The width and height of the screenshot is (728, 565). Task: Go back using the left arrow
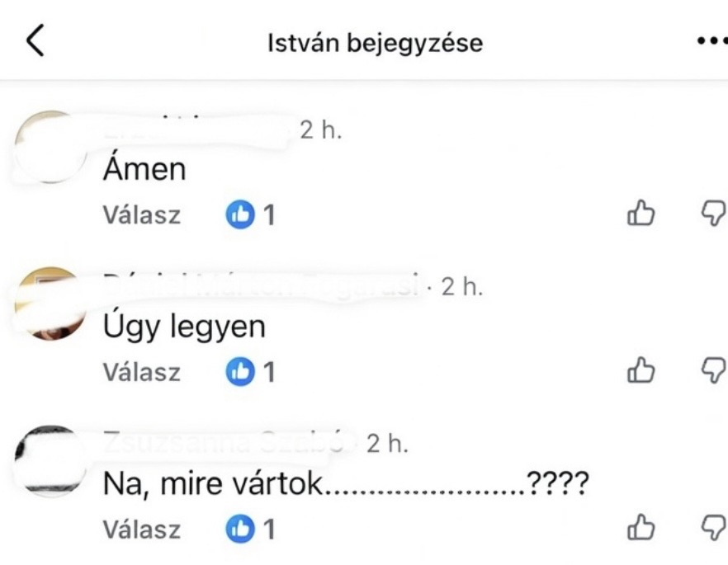[x=35, y=40]
